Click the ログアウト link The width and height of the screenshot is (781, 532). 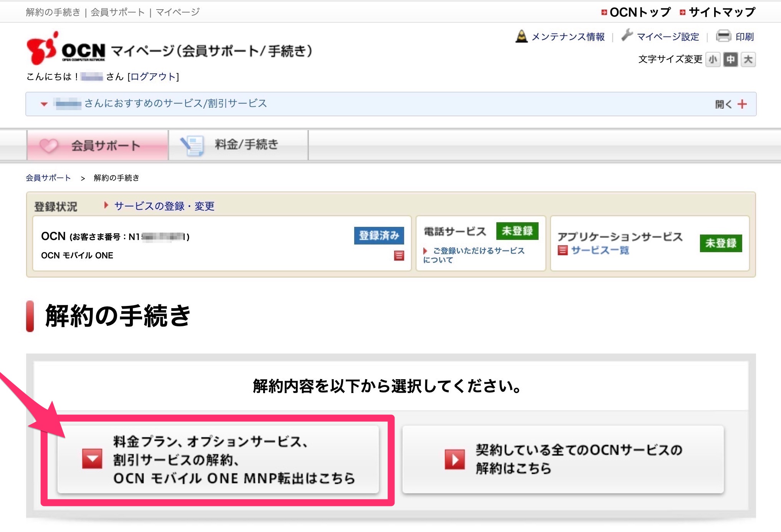click(153, 77)
